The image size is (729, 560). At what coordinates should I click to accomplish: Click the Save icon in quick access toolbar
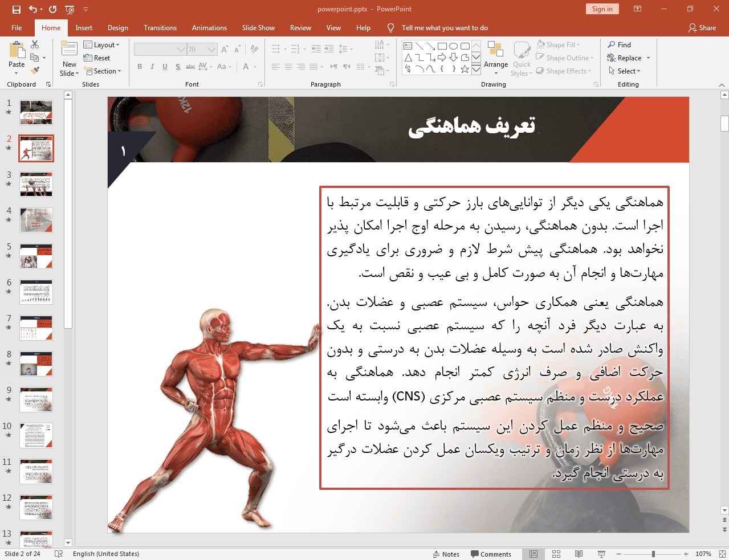click(x=17, y=9)
